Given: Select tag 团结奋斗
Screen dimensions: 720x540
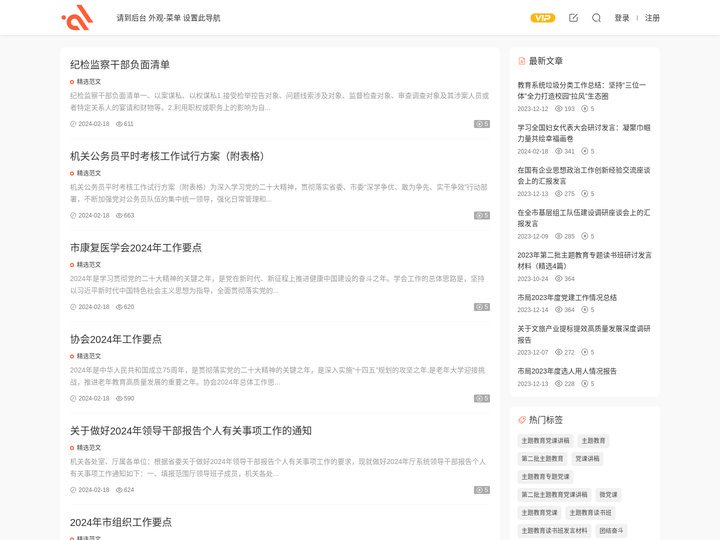Looking at the screenshot, I should (611, 531).
